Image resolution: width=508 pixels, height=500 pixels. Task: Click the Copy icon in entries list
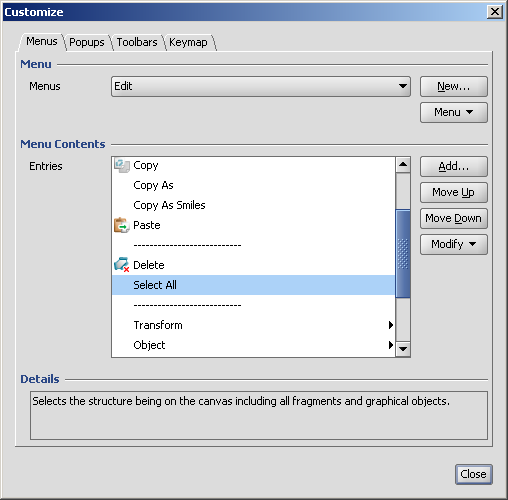point(122,165)
